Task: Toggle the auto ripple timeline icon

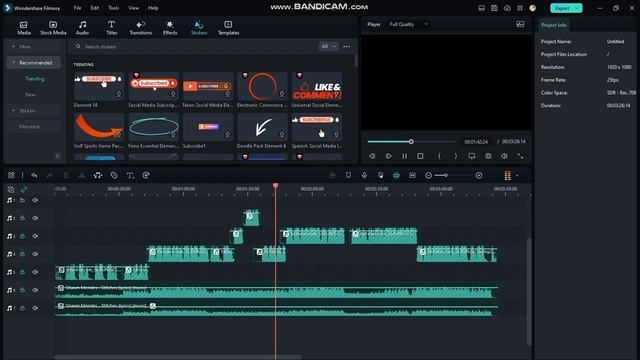Action: click(x=396, y=176)
